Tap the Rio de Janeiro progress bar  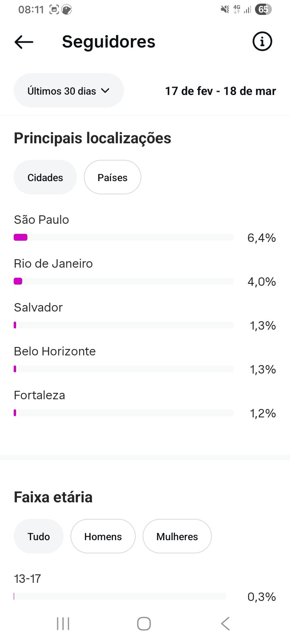coord(123,281)
